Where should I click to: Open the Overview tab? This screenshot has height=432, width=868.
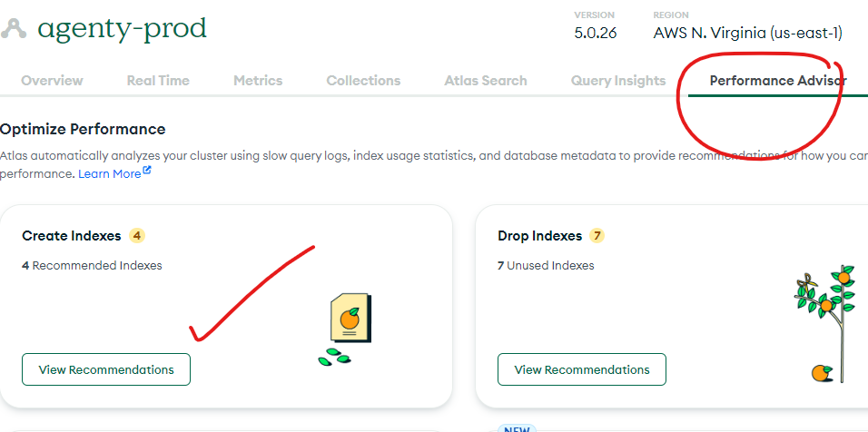tap(52, 81)
